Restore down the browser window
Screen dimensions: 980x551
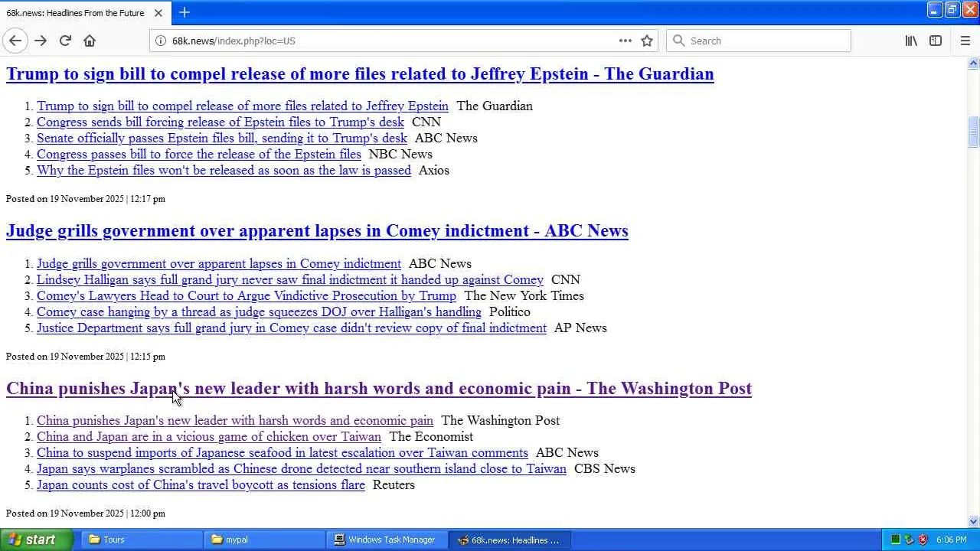pyautogui.click(x=952, y=10)
